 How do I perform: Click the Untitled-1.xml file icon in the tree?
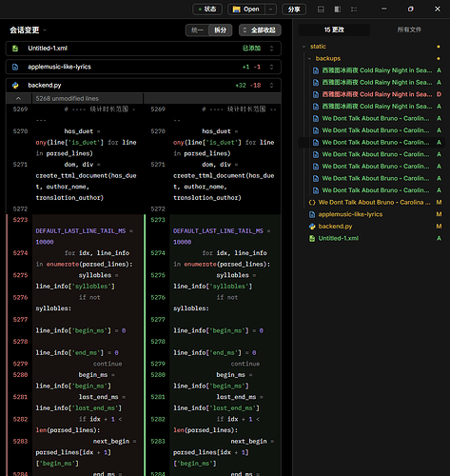[x=312, y=238]
